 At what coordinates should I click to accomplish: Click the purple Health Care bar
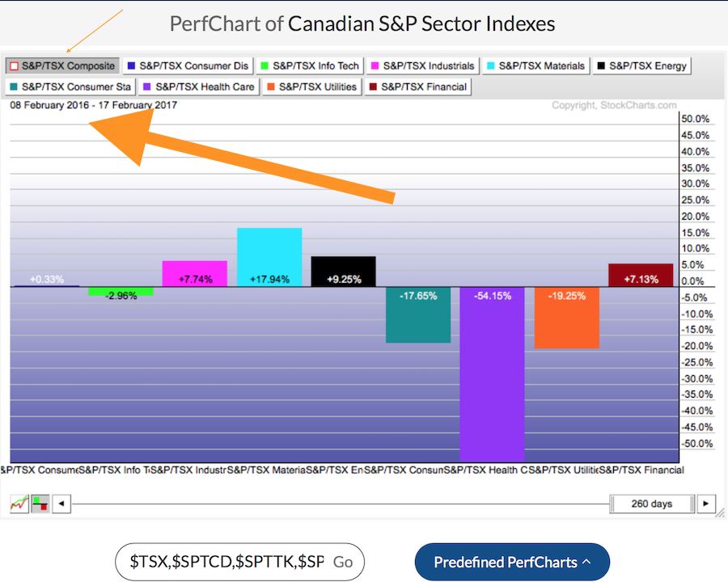[492, 373]
